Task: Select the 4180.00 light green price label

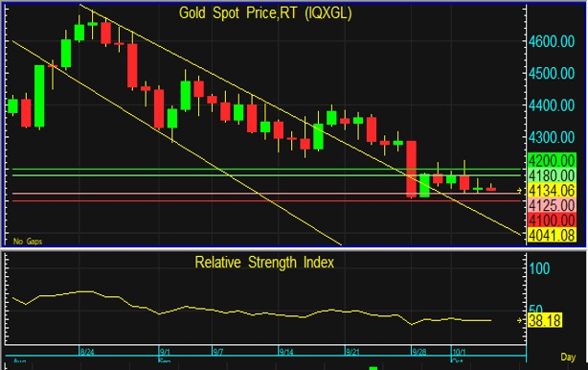Action: 552,175
